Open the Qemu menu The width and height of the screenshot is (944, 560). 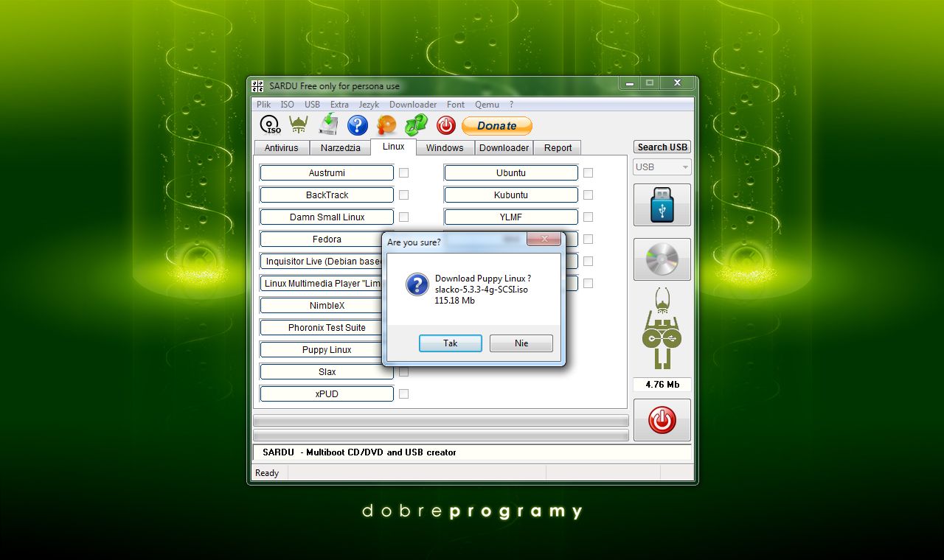pyautogui.click(x=487, y=105)
